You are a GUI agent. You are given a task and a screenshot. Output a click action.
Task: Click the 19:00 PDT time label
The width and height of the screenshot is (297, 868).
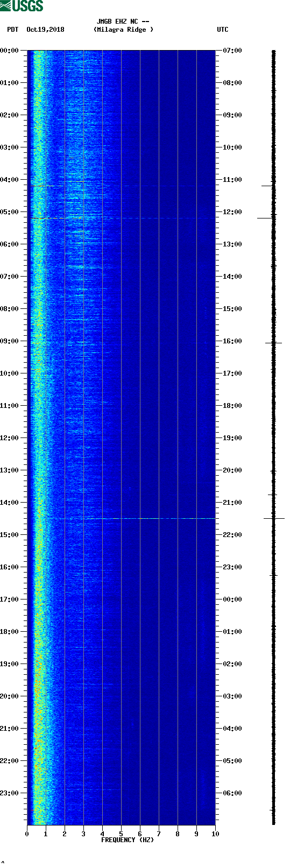(x=9, y=664)
